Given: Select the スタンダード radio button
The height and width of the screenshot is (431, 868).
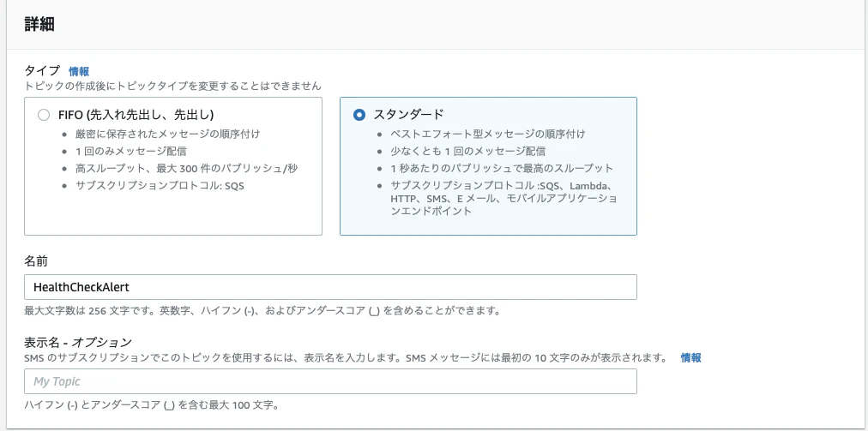Looking at the screenshot, I should click(x=359, y=115).
